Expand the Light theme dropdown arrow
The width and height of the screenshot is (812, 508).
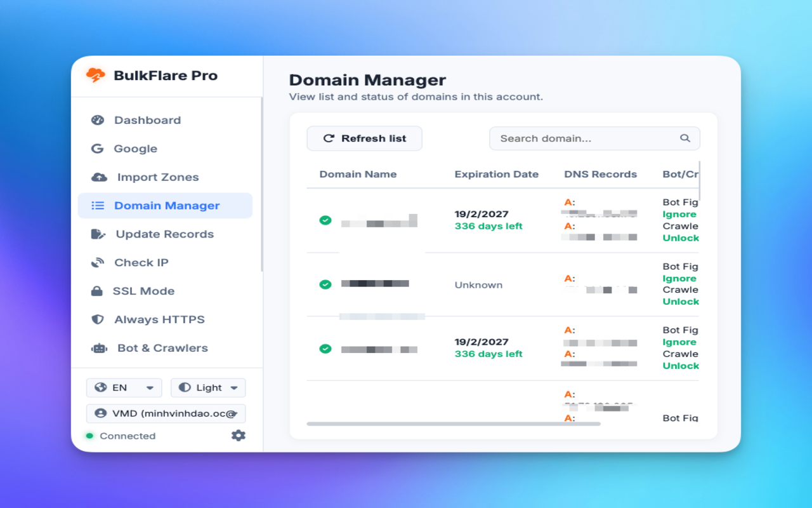pyautogui.click(x=234, y=388)
